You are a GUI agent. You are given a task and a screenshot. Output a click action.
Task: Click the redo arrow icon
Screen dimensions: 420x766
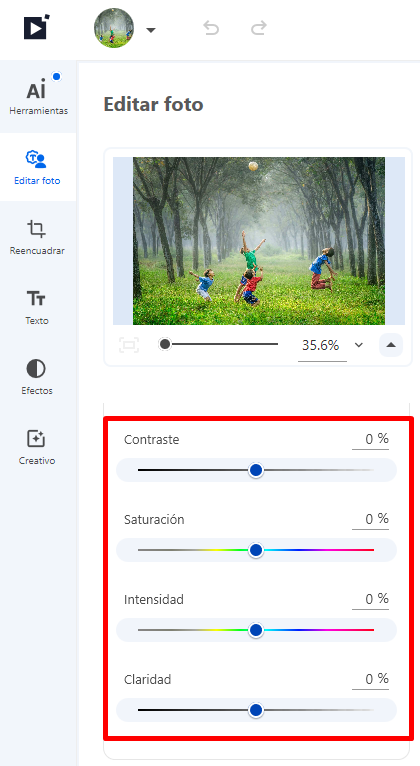[x=259, y=28]
